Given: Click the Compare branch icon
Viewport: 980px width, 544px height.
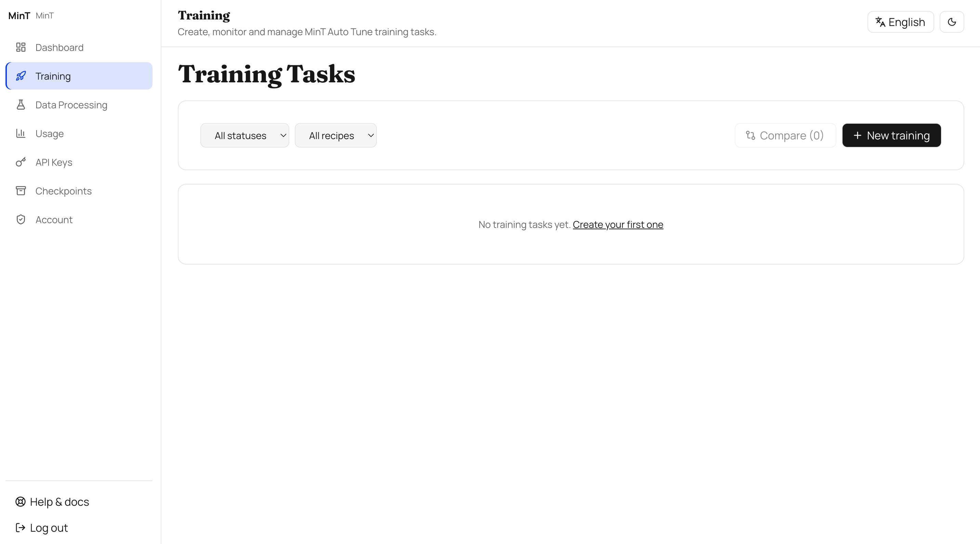Looking at the screenshot, I should (751, 135).
